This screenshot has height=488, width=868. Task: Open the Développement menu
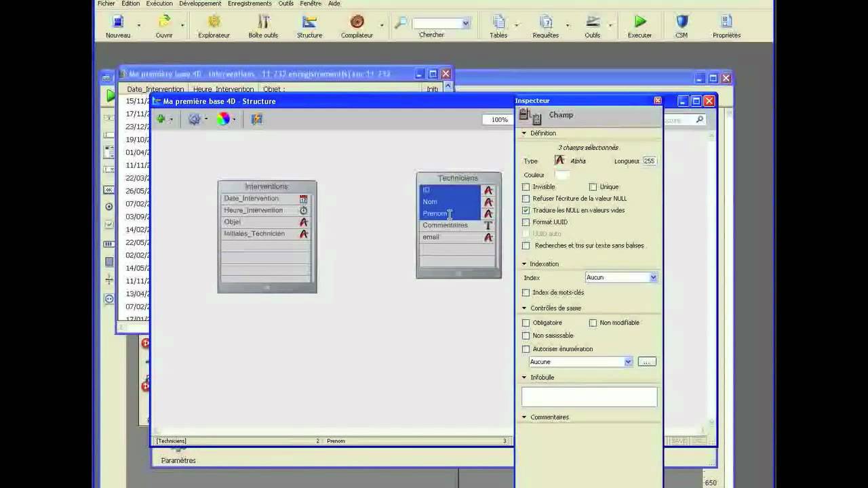[x=201, y=3]
